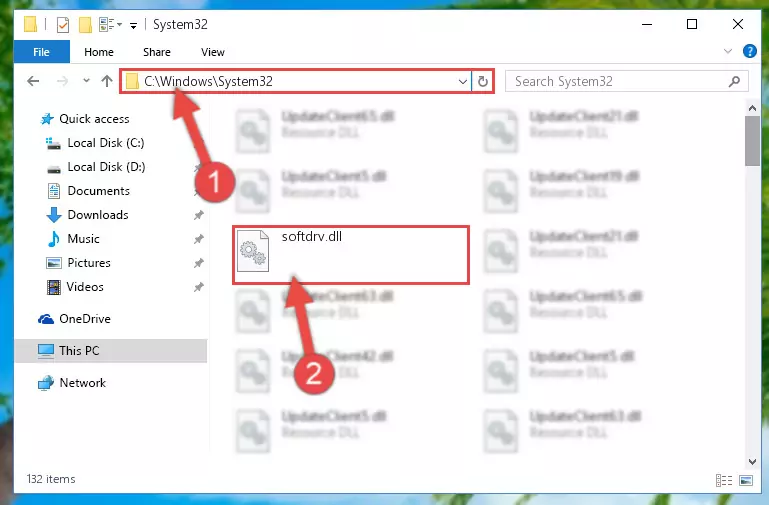The width and height of the screenshot is (769, 505).
Task: Open the File menu tab
Action: pyautogui.click(x=42, y=52)
